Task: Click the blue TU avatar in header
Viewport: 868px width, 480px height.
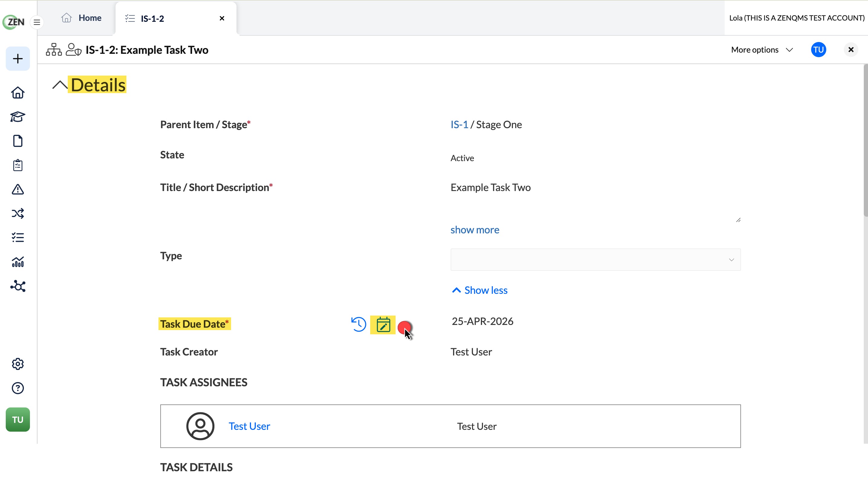Action: pyautogui.click(x=818, y=50)
